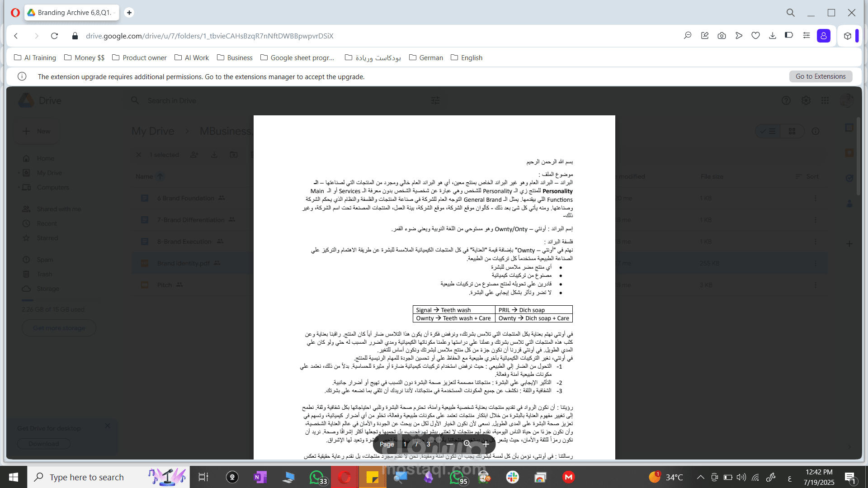The image size is (868, 488).
Task: Open Shared with me section
Action: 59,209
